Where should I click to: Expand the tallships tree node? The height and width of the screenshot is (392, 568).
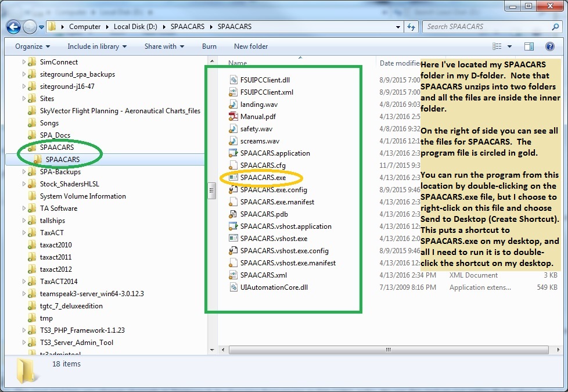(x=24, y=221)
